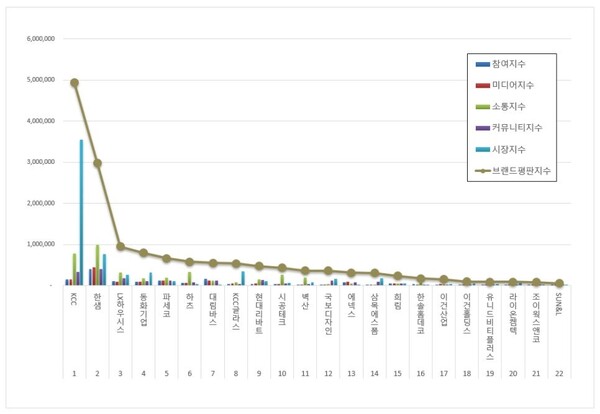Select the 시장지수 legend label
This screenshot has height=414, width=600.
508,149
